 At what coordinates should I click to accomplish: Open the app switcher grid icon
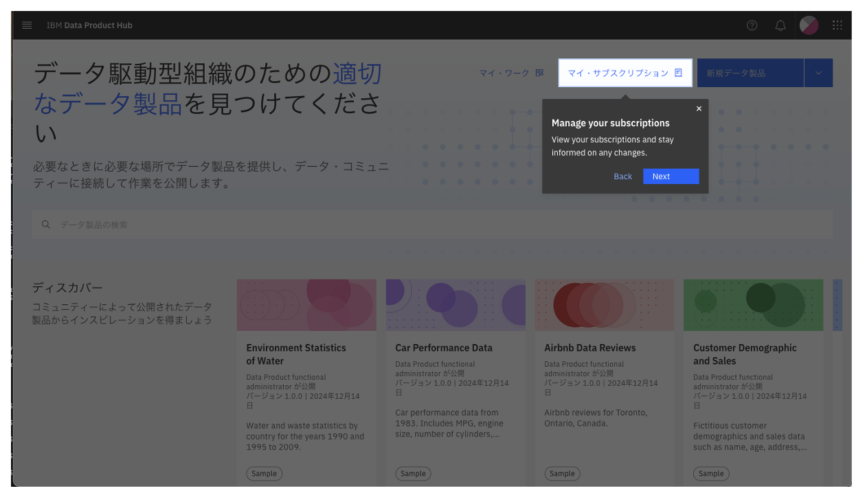coord(837,25)
